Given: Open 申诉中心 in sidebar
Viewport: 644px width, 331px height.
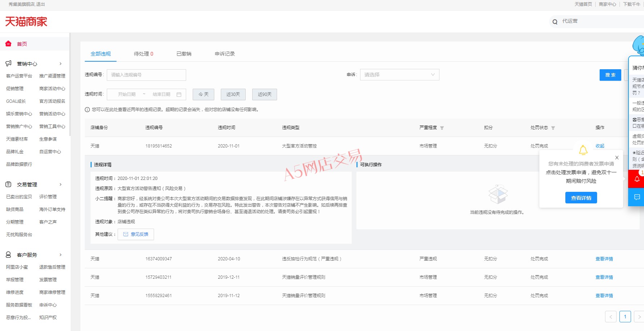Looking at the screenshot, I should click(48, 305).
